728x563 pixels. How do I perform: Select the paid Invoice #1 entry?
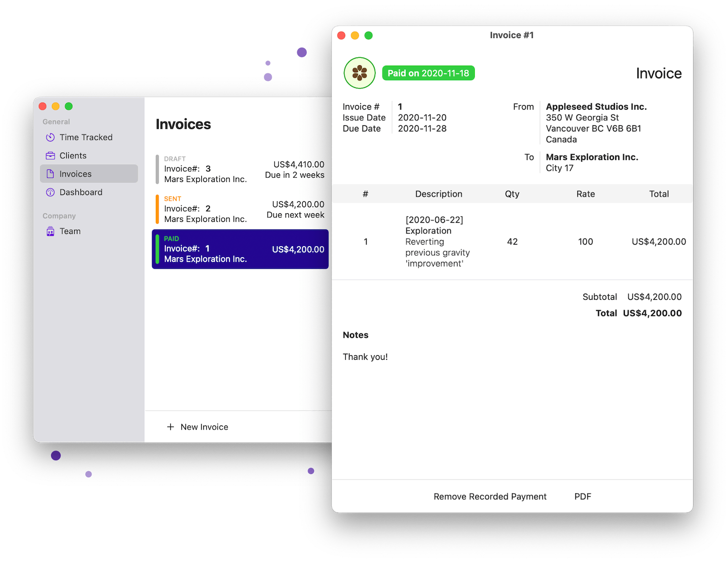(240, 249)
